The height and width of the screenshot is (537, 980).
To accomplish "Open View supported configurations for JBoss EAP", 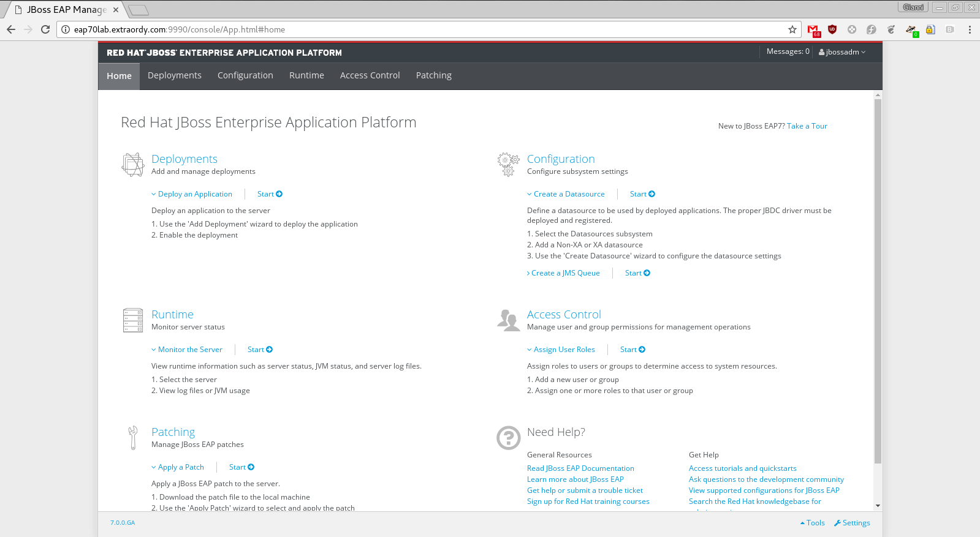I will tap(764, 490).
